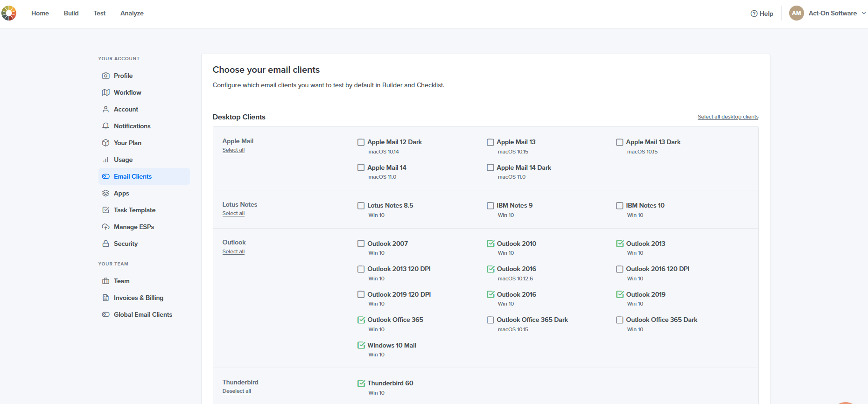
Task: Open the Test menu
Action: click(99, 13)
